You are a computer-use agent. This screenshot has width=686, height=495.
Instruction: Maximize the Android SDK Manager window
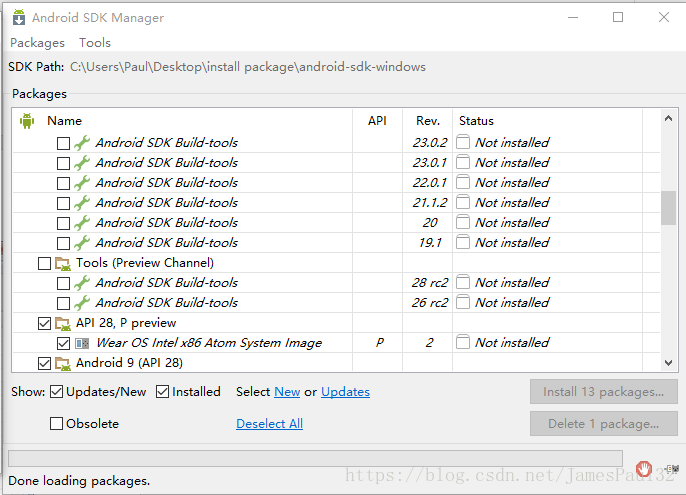618,17
